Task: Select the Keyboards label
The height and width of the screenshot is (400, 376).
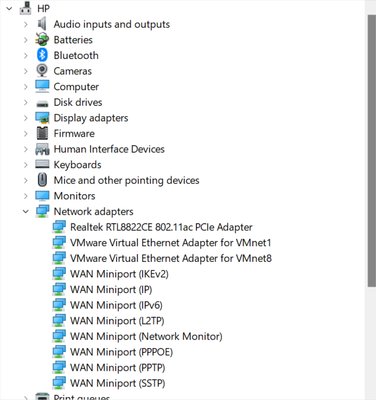Action: tap(77, 165)
